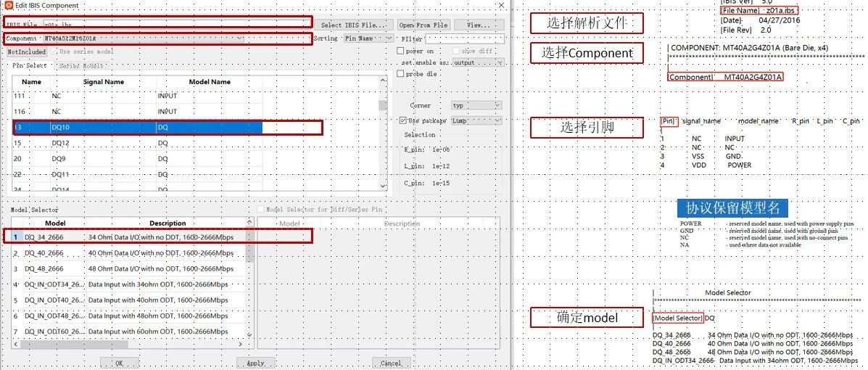Image resolution: width=868 pixels, height=370 pixels.
Task: Select pin row 22 DQ11
Action: coord(137,174)
